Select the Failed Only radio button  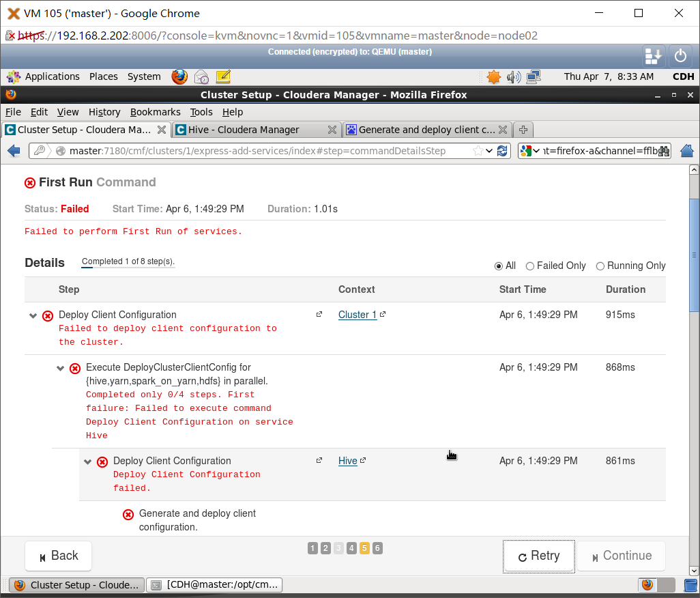(x=530, y=266)
